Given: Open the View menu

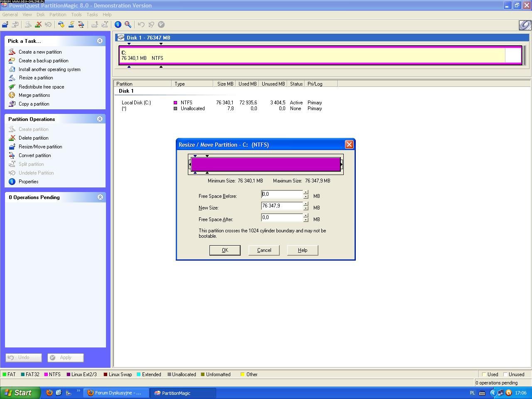Looking at the screenshot, I should [27, 15].
